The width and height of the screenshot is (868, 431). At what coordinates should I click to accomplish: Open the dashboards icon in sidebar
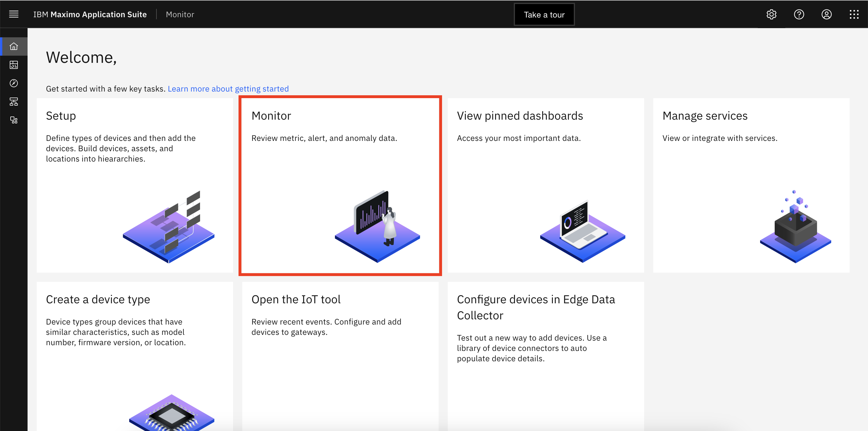pyautogui.click(x=14, y=65)
